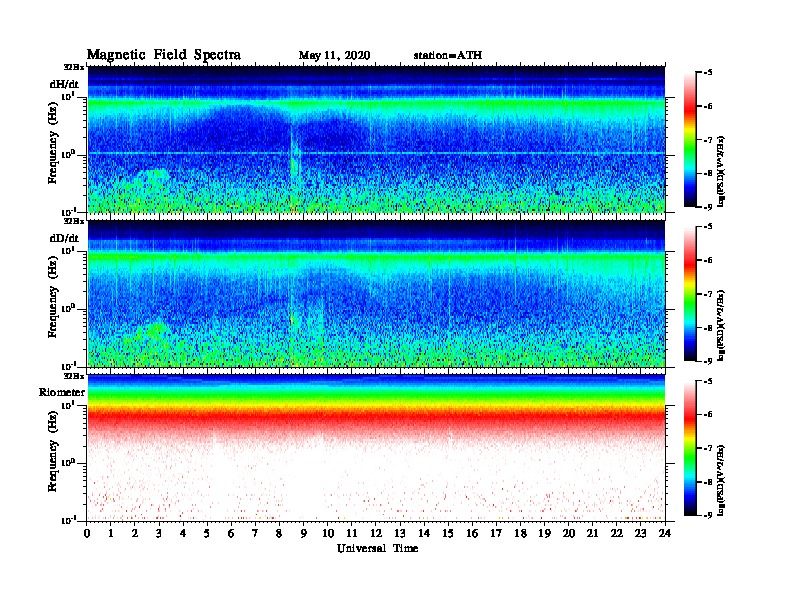
Task: Click the "dD/dt" panel label
Action: (x=64, y=238)
